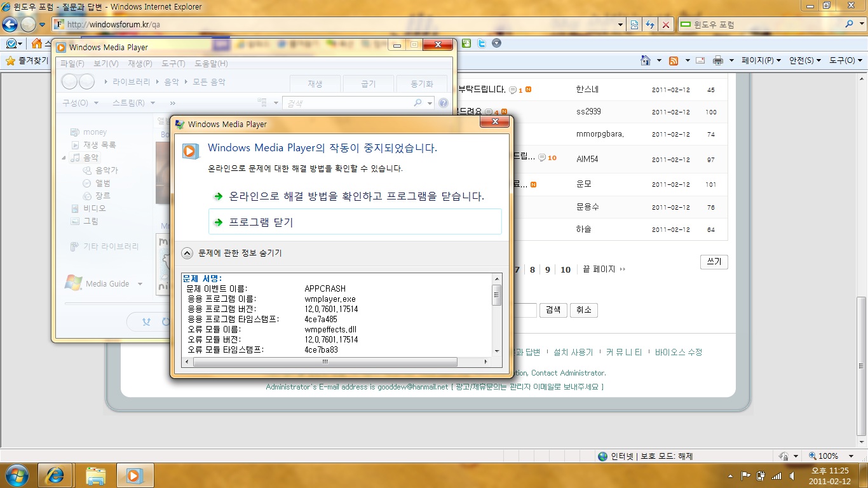868x488 pixels.
Task: Open the 도구(T) menu in Media Player
Action: [173, 64]
